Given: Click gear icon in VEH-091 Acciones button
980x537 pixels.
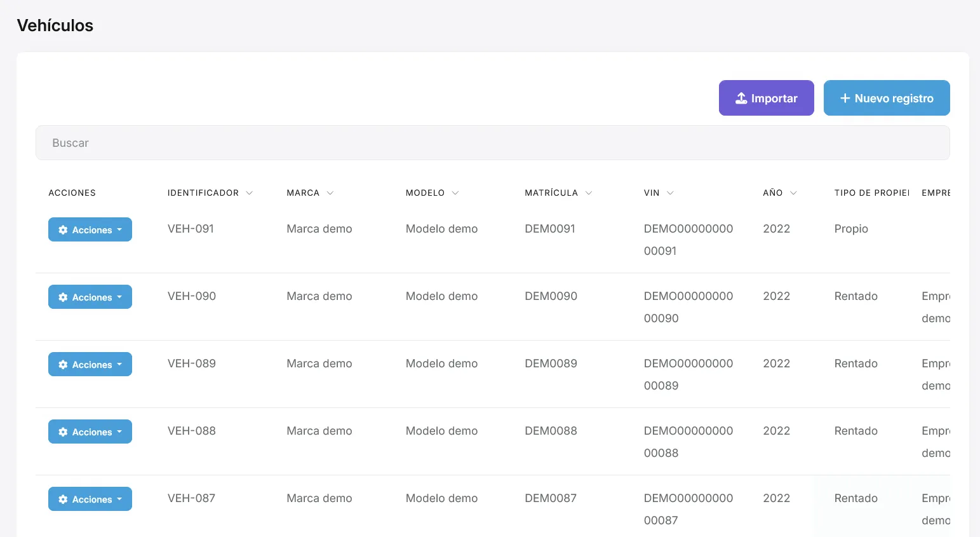Looking at the screenshot, I should [63, 230].
